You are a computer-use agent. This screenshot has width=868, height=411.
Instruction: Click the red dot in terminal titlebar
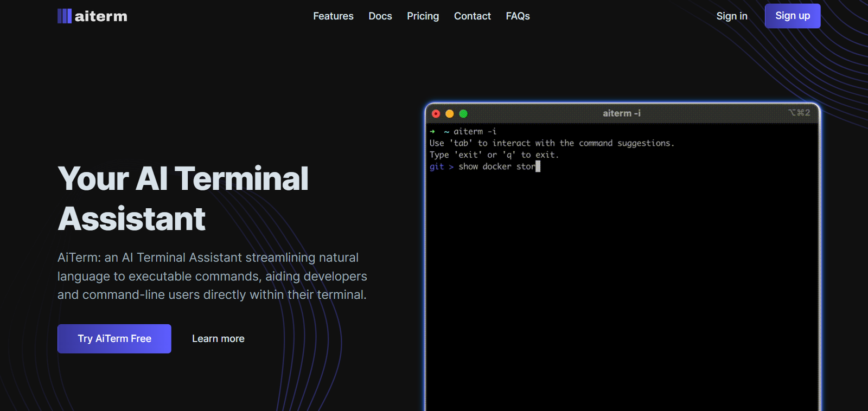pos(436,113)
